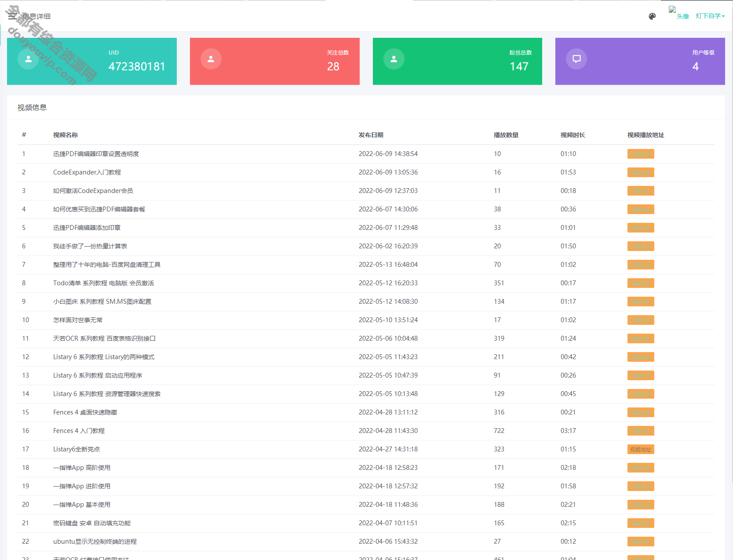
Task: Open video link for Listary 6 资源管理器快速搜索
Action: coord(641,394)
